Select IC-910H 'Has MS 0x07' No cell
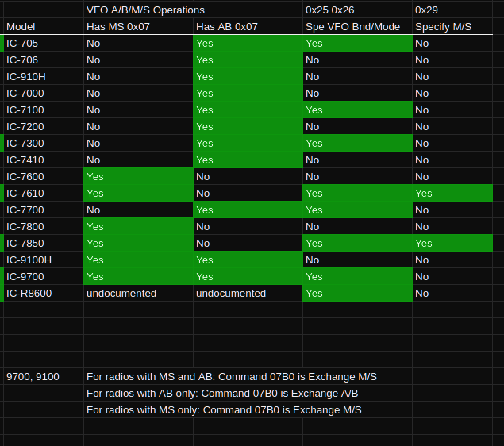 pyautogui.click(x=138, y=77)
